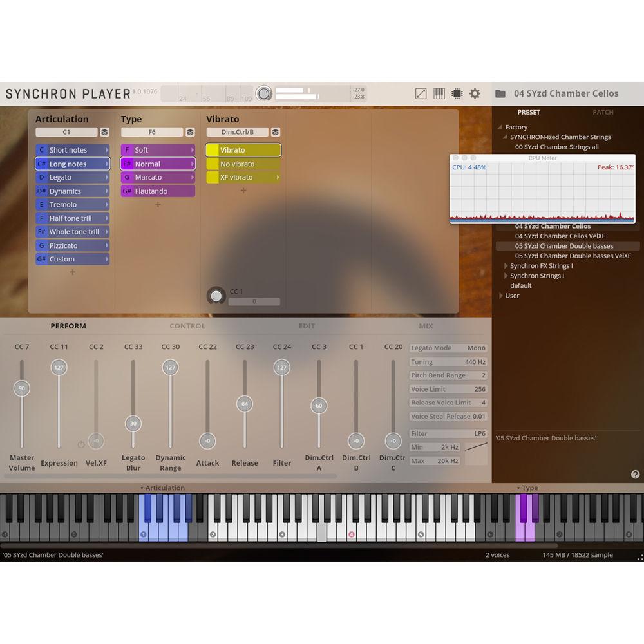Click the layers icon next to Dim.Ctrl/B

click(x=275, y=132)
